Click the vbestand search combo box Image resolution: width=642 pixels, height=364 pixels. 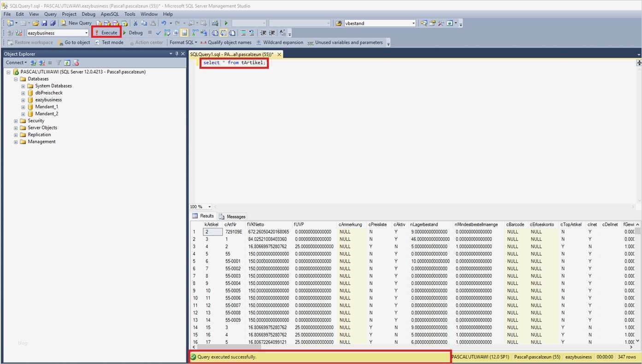click(x=377, y=23)
